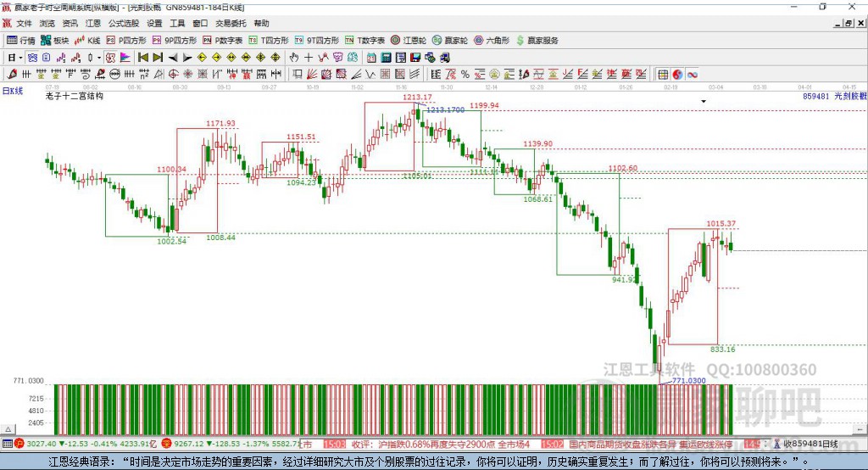The image size is (868, 470).
Task: Open the 工具 menu
Action: [x=177, y=23]
